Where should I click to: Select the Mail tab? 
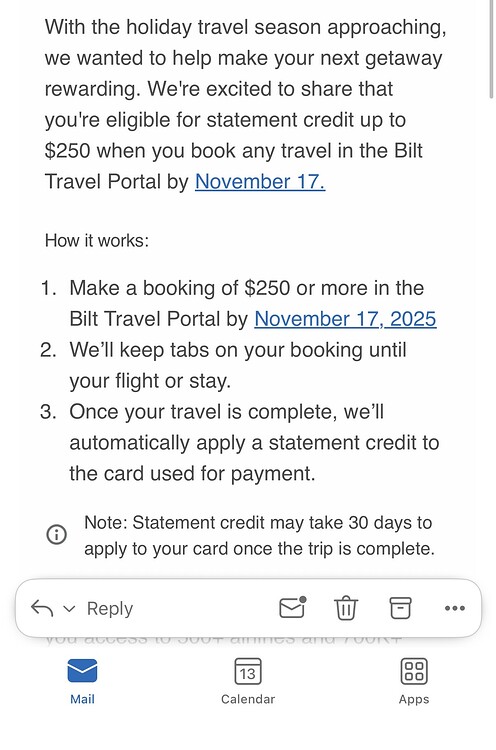click(82, 681)
